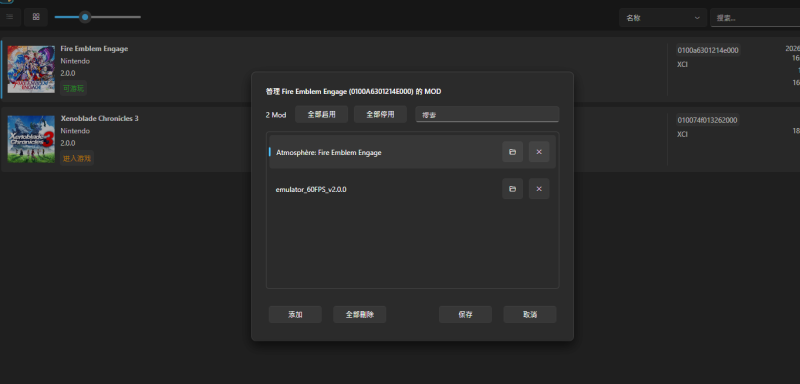Viewport: 800px width, 384px height.
Task: Click the Fire Emblem Engage game title
Action: (x=94, y=49)
